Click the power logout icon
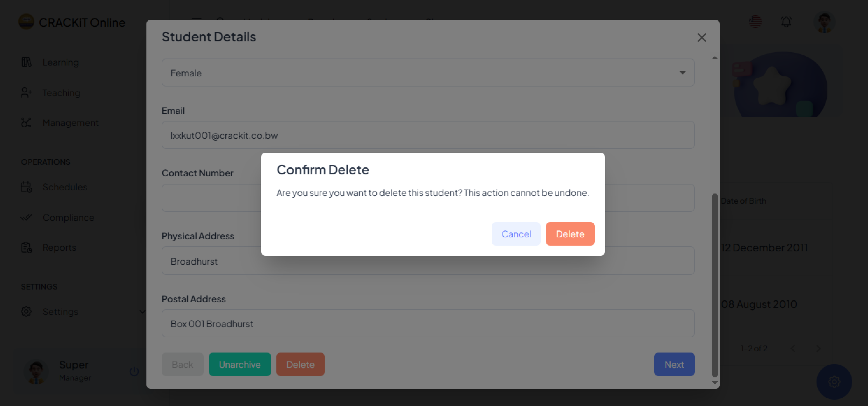The image size is (868, 406). tap(134, 371)
